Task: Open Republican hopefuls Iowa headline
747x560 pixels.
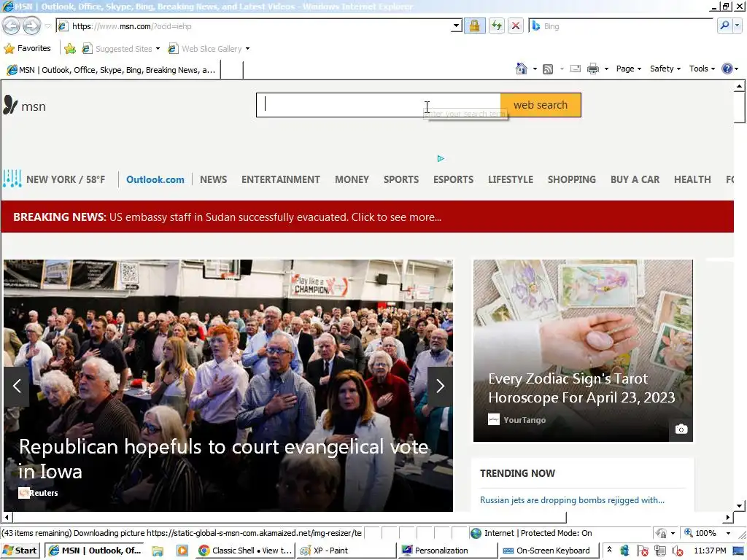Action: pos(223,459)
